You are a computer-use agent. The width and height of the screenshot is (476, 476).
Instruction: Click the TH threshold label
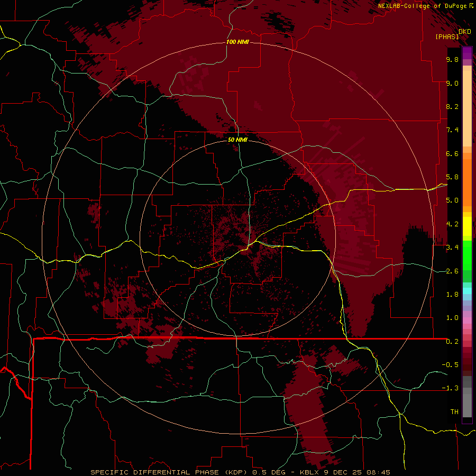(454, 412)
